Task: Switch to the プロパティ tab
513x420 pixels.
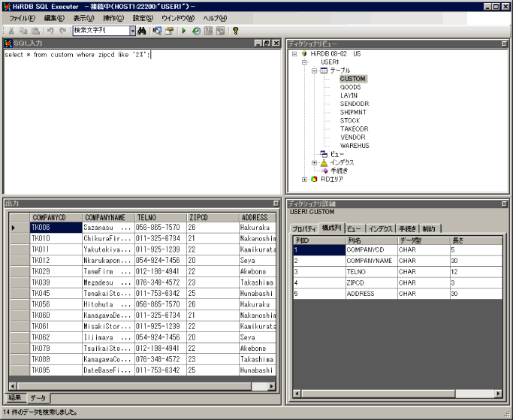Action: 303,228
